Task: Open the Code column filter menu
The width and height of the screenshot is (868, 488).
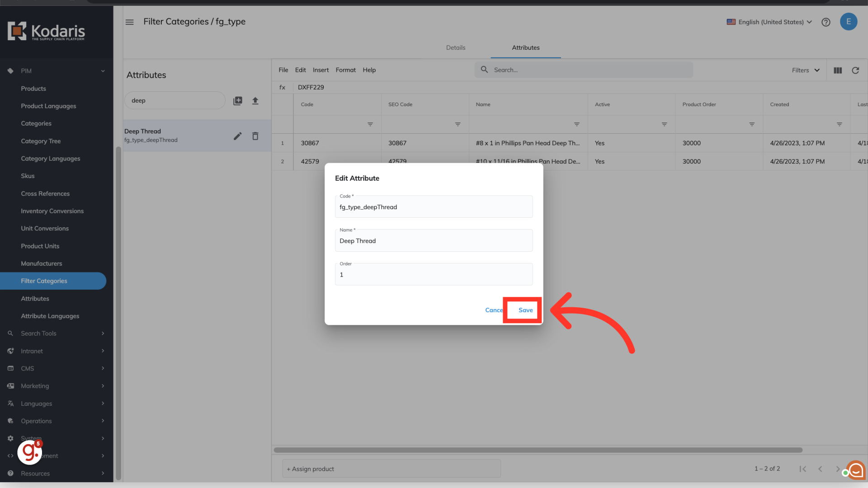Action: (x=370, y=124)
